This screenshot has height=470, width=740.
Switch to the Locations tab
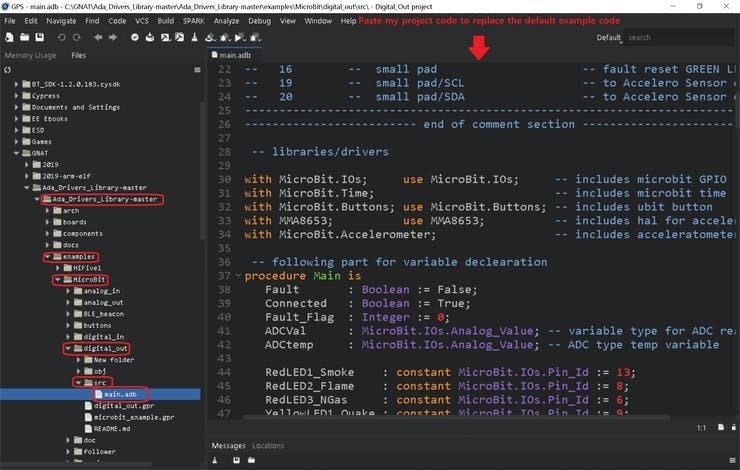(x=268, y=445)
